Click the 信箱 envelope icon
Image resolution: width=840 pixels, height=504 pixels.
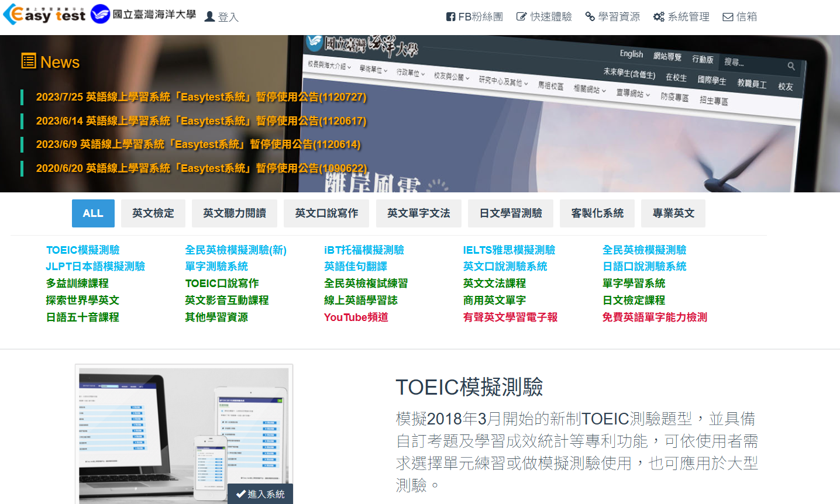click(x=728, y=17)
